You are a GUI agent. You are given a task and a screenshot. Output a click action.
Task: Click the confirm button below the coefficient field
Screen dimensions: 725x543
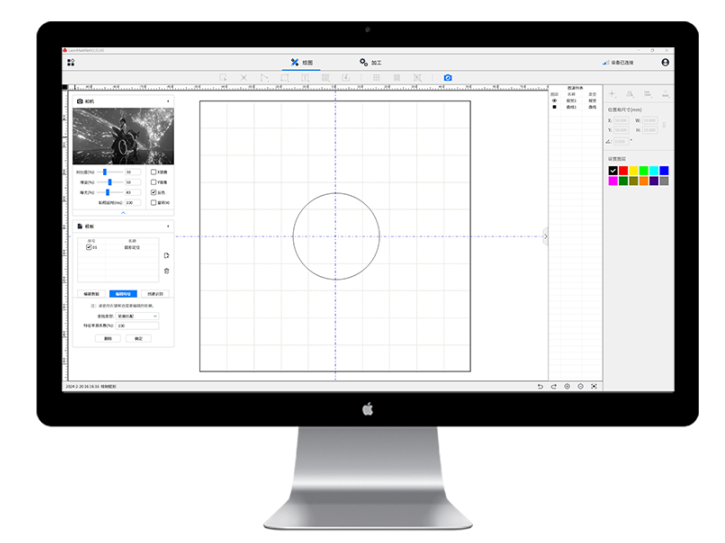(138, 339)
